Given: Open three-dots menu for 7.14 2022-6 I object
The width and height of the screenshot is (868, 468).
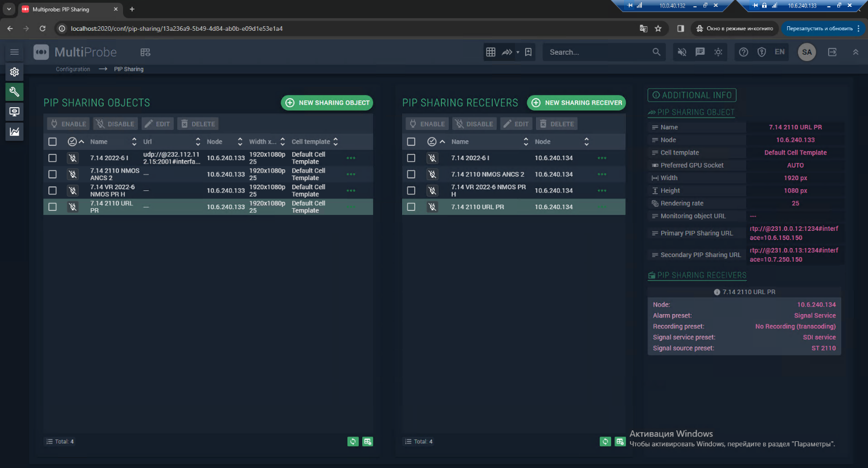Looking at the screenshot, I should (351, 158).
